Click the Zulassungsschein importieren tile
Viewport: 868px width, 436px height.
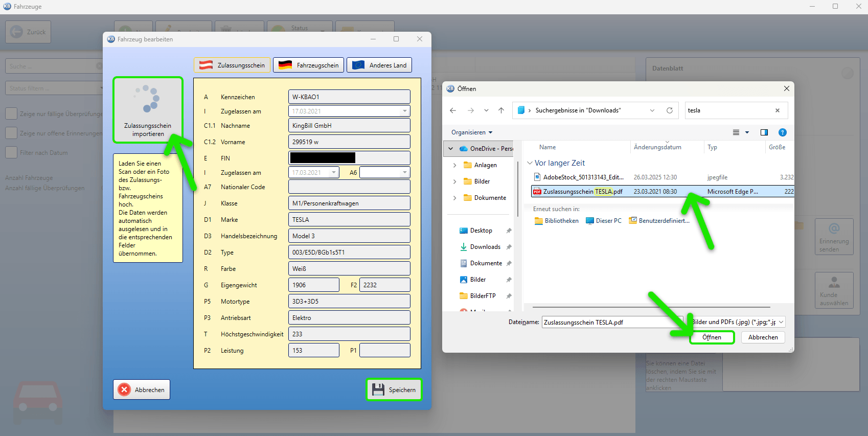148,110
